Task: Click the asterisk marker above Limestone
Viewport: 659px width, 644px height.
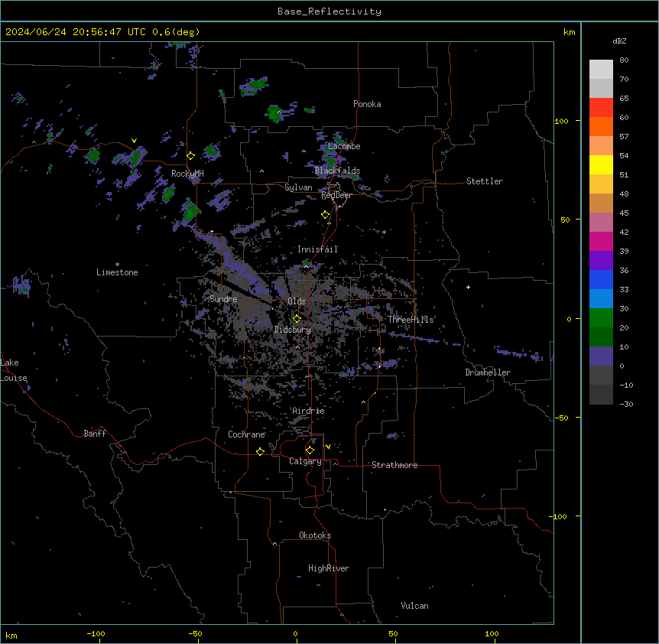Action: [x=117, y=265]
